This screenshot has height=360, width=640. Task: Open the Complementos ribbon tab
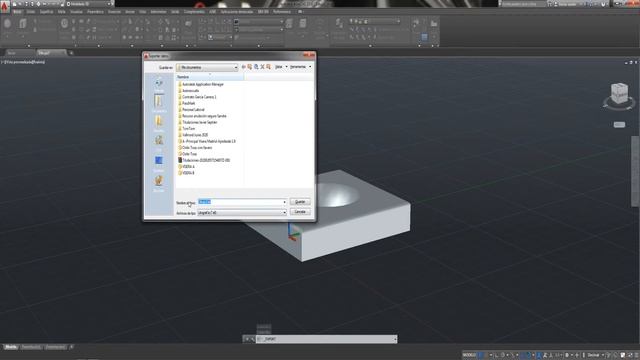(x=194, y=12)
